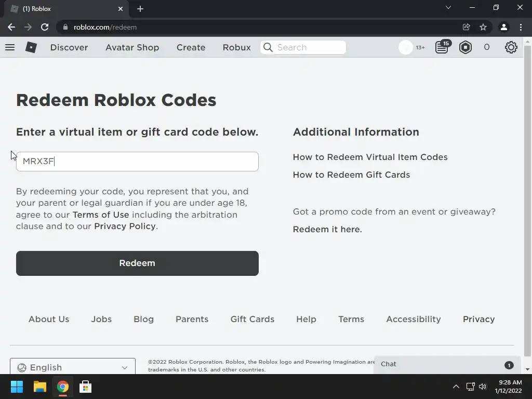Click the Chrome taskbar icon

tap(62, 387)
